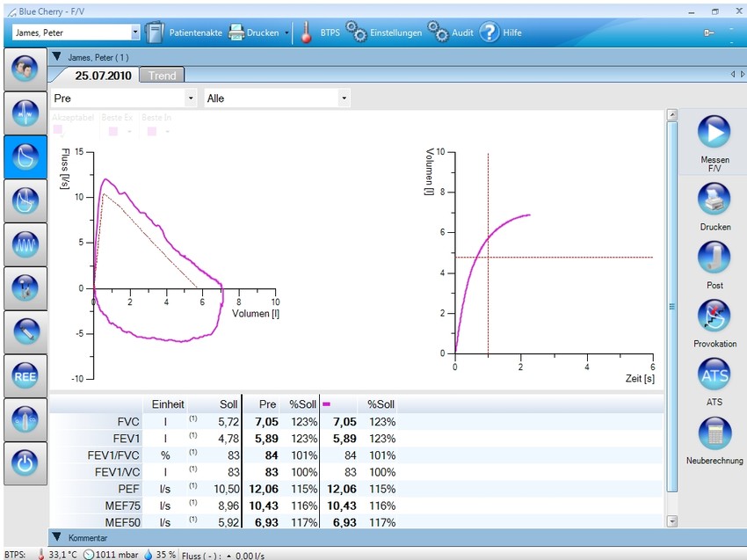Toggle the Akzeptabel checkbox

58,130
